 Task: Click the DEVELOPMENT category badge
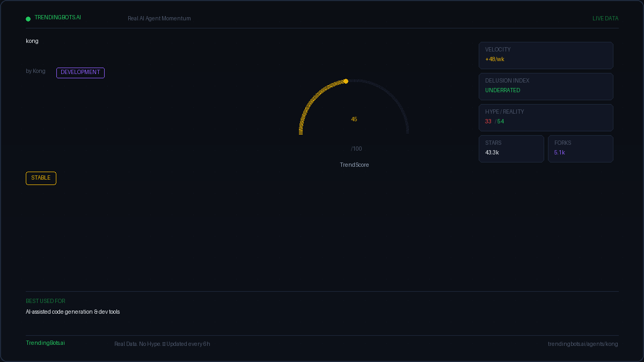(x=80, y=72)
